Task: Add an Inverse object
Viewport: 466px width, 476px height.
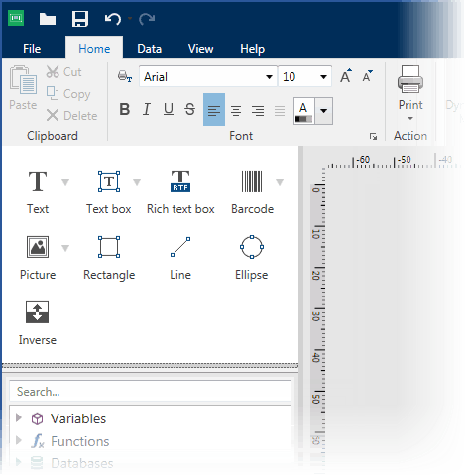Action: (x=38, y=323)
